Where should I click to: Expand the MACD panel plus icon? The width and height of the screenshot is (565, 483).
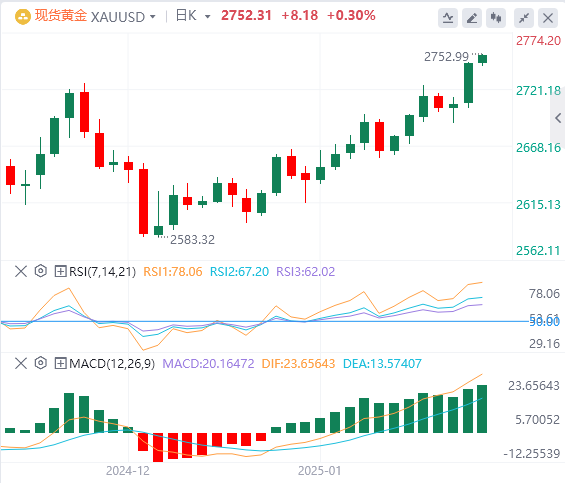60,363
